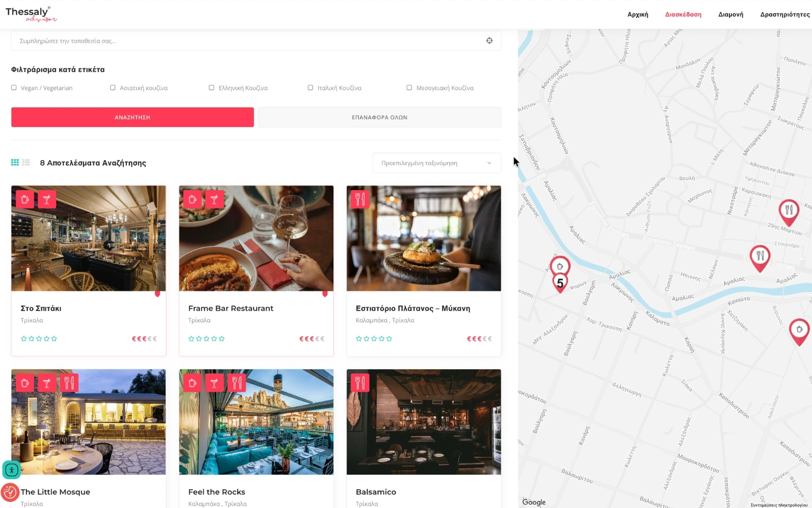Click the star rating on Frame Bar Restaurant
812x508 pixels.
pyautogui.click(x=207, y=339)
